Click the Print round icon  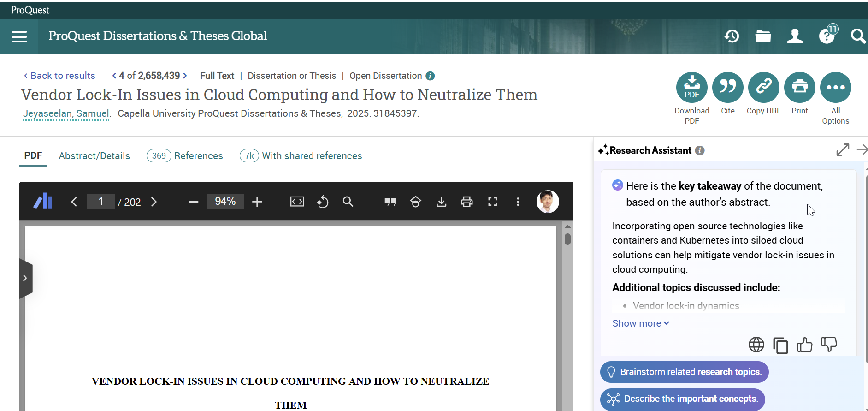click(799, 87)
